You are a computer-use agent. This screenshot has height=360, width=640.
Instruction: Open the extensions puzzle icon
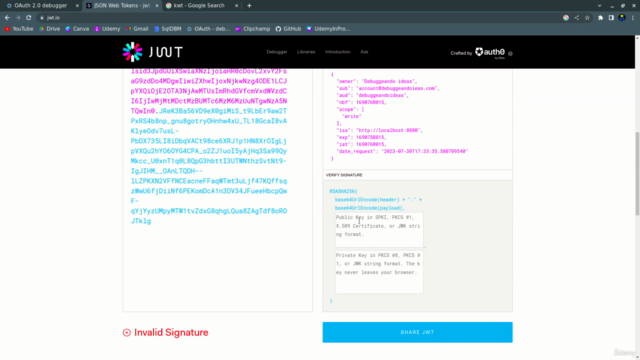pyautogui.click(x=600, y=18)
